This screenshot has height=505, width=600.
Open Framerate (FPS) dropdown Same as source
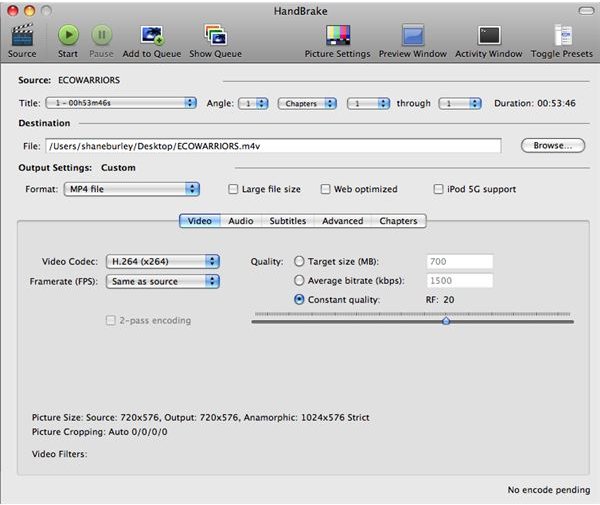point(163,282)
